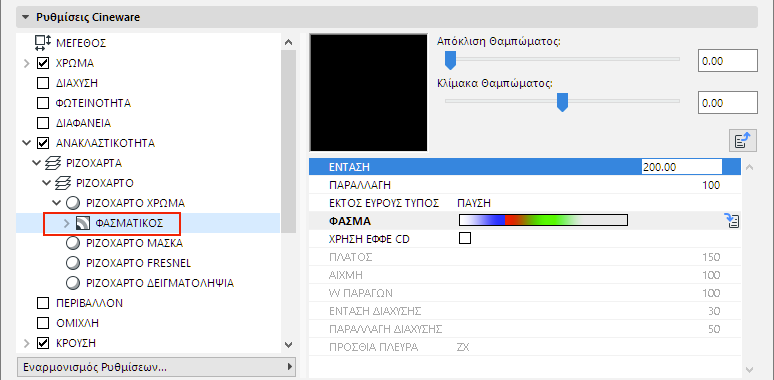Screen dimensions: 774x380
Task: Click the ΦΑΣΜΑ row label
Action: (349, 221)
